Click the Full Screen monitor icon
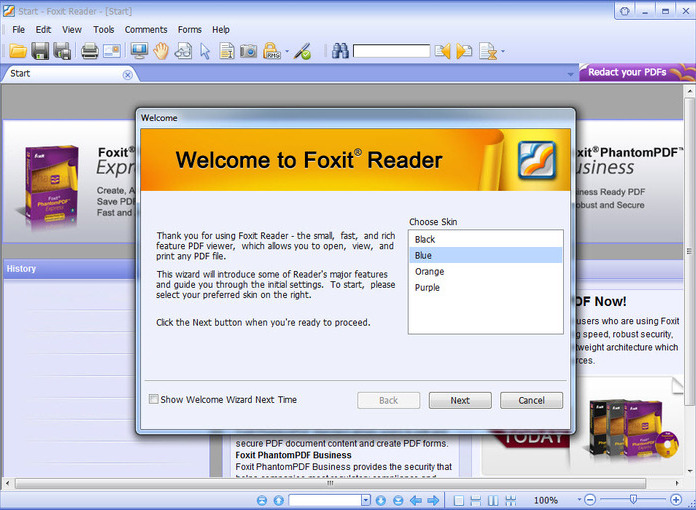The height and width of the screenshot is (510, 696). (139, 51)
